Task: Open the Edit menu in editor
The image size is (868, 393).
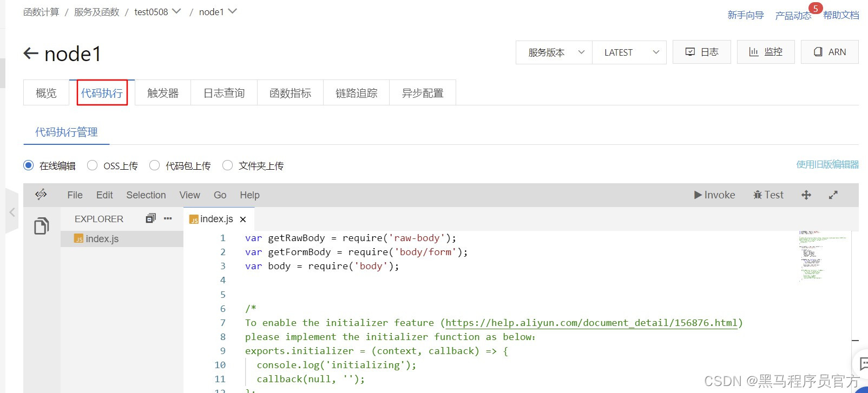Action: point(104,195)
